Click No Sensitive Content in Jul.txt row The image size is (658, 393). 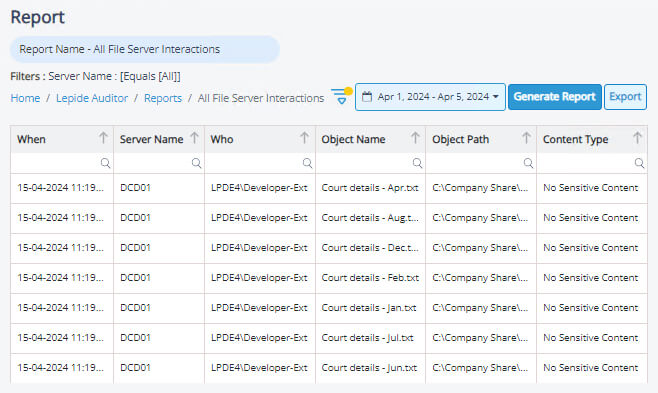coord(590,338)
